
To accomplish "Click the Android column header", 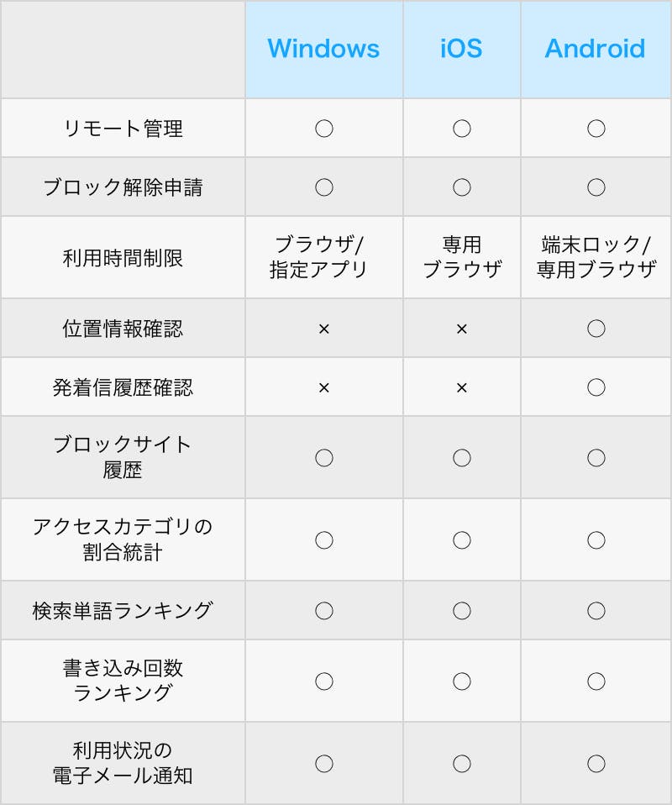I will tap(595, 49).
